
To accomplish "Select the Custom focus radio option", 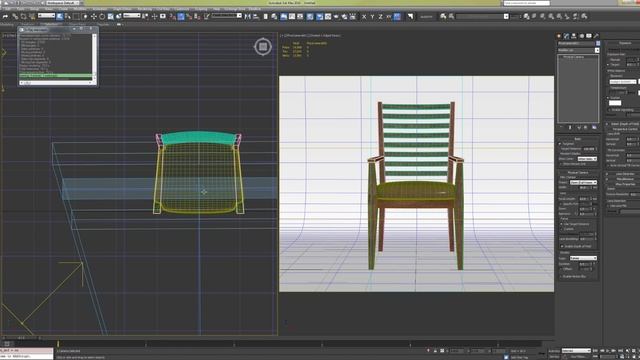I will pos(561,229).
